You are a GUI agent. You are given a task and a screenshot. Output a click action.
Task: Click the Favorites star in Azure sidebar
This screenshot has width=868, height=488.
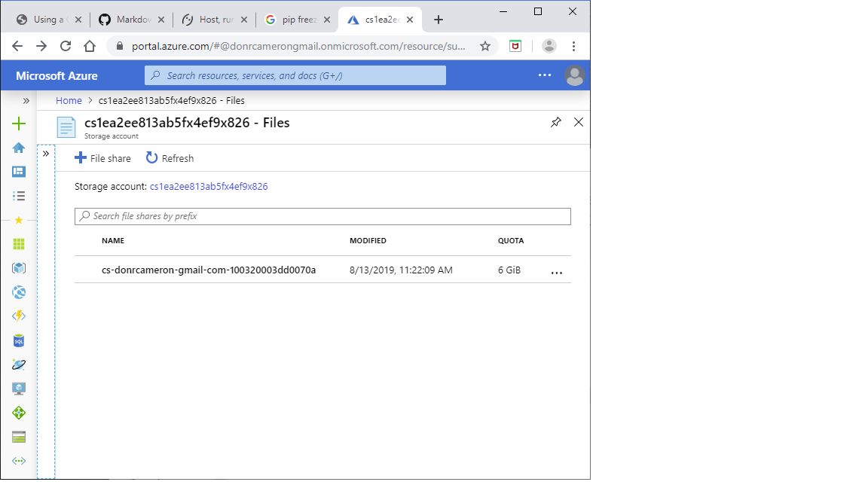click(19, 220)
